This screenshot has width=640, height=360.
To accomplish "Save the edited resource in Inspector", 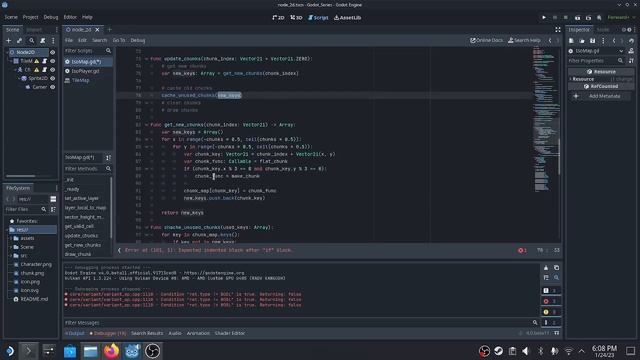I will click(x=592, y=40).
